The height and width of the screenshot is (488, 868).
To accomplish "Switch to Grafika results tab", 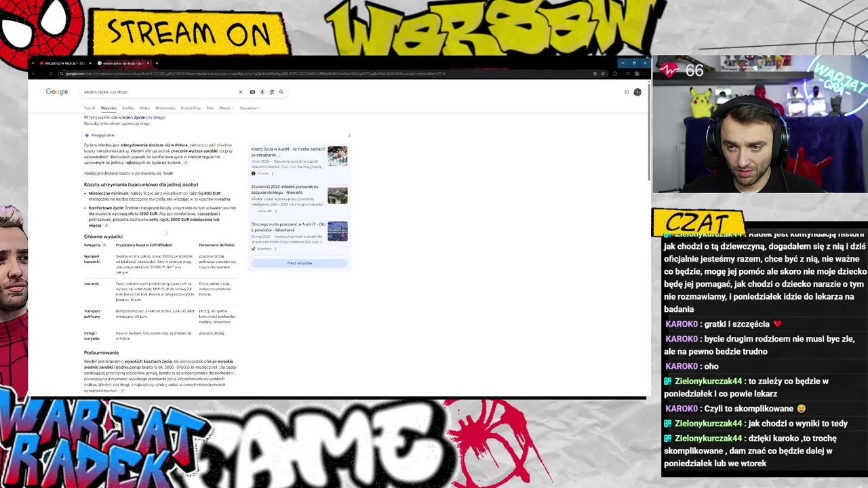I will [x=127, y=108].
